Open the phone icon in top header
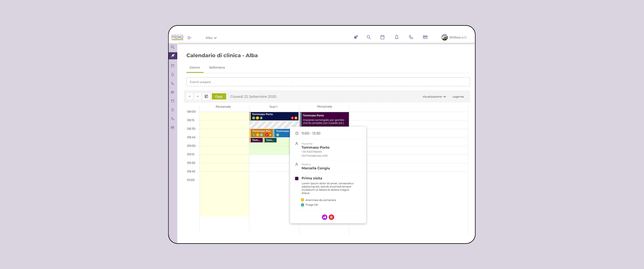The width and height of the screenshot is (644, 269). click(411, 37)
